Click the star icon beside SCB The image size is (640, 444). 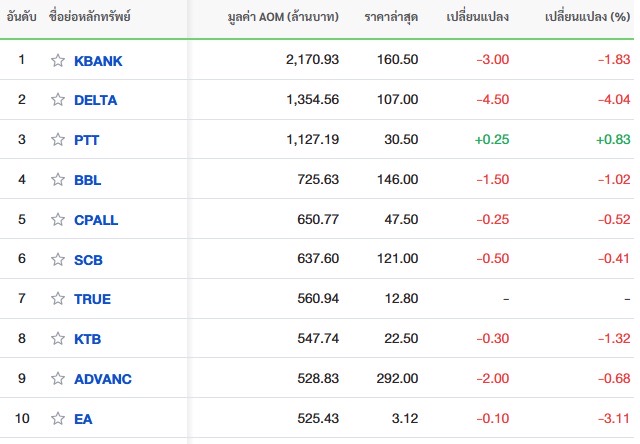click(58, 260)
